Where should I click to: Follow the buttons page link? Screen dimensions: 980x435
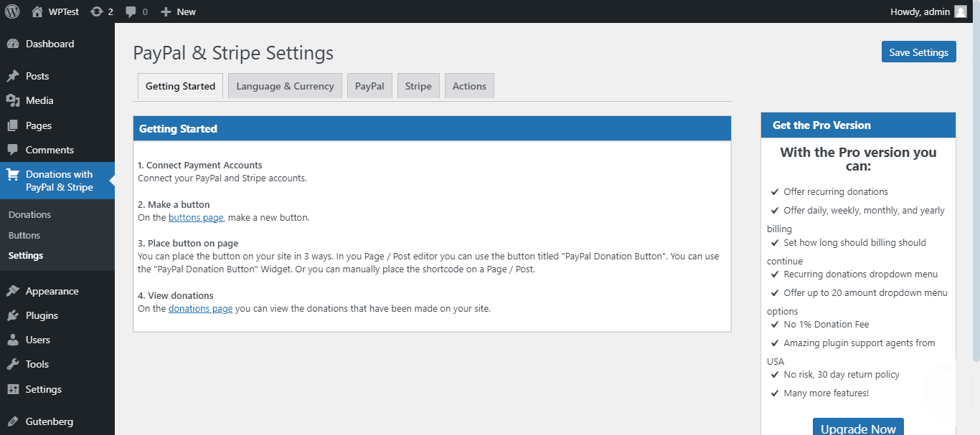pos(196,217)
